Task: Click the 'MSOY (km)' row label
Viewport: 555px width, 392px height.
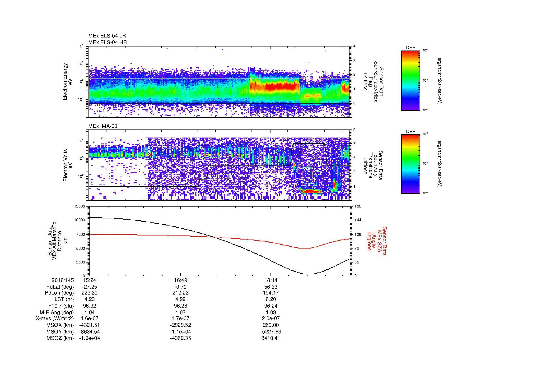Action: coord(60,332)
